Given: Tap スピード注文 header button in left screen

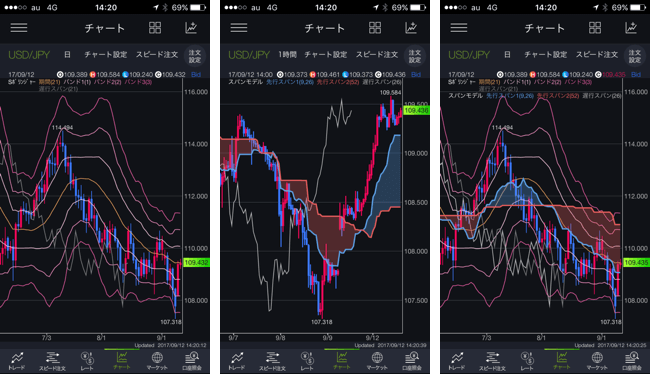Looking at the screenshot, I should click(x=157, y=55).
